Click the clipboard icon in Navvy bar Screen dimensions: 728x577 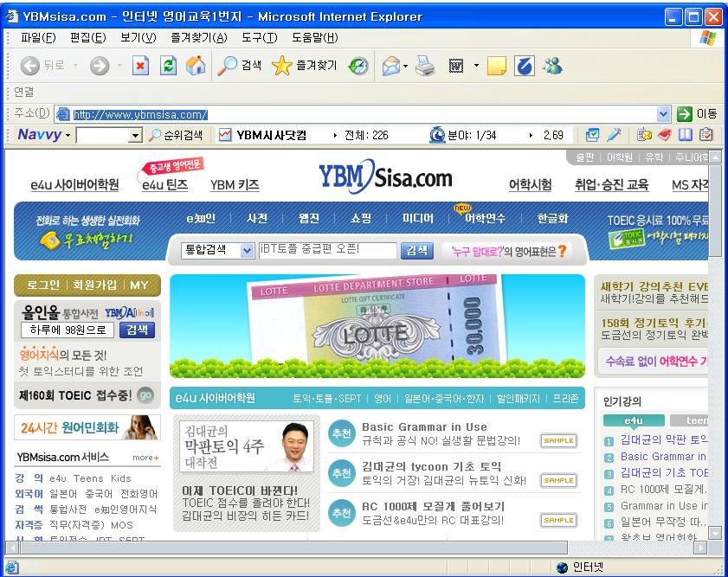pyautogui.click(x=705, y=135)
